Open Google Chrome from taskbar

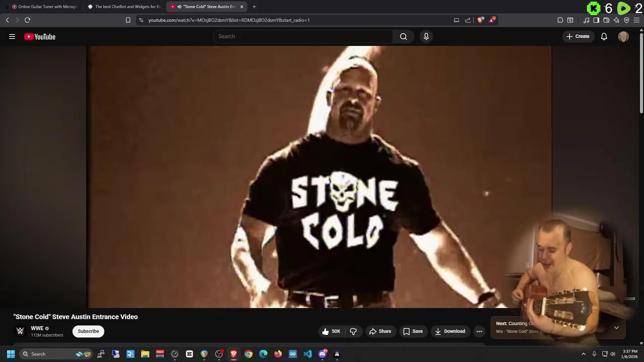pyautogui.click(x=249, y=354)
